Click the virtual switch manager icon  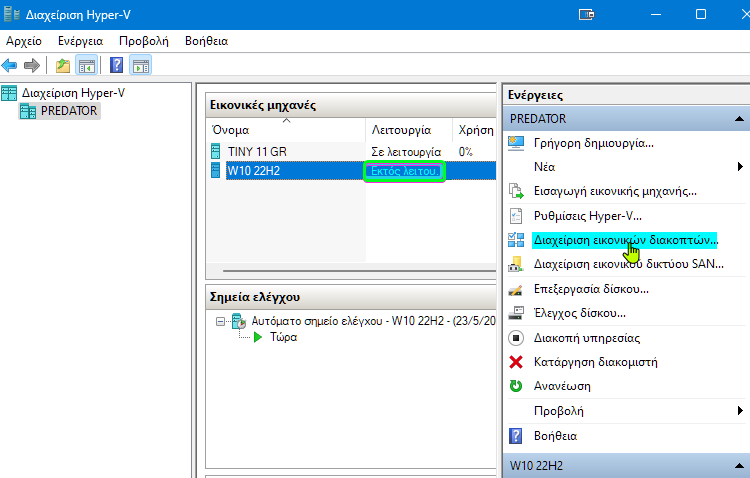pos(516,240)
